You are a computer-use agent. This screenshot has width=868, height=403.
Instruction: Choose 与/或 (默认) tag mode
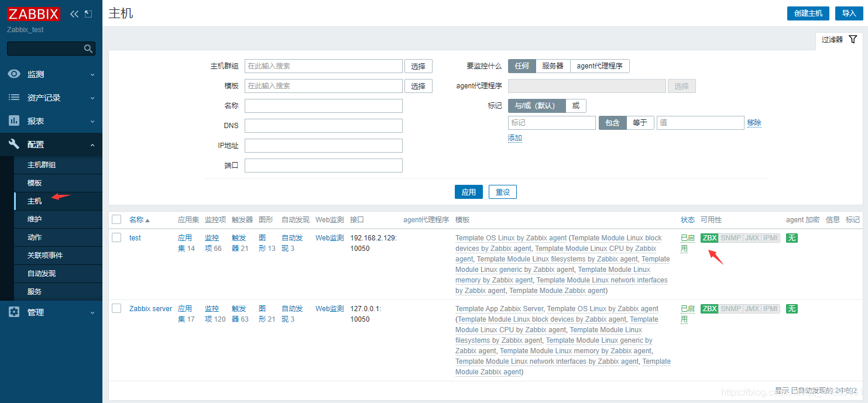coord(537,106)
